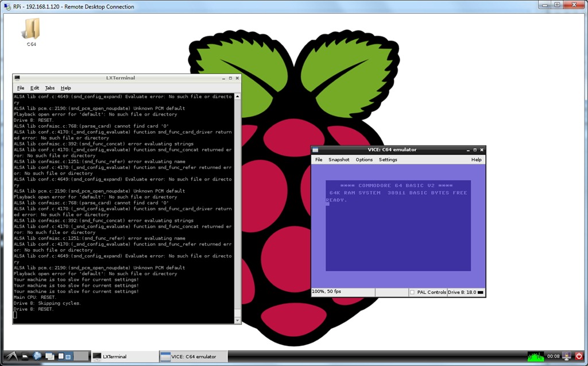Close the VICE emulator window
The height and width of the screenshot is (366, 588).
482,150
